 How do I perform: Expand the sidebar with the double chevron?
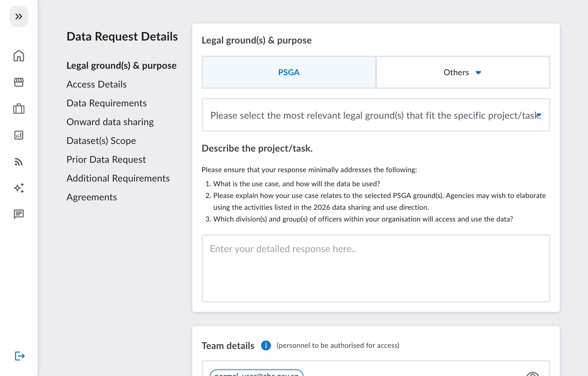click(x=19, y=16)
